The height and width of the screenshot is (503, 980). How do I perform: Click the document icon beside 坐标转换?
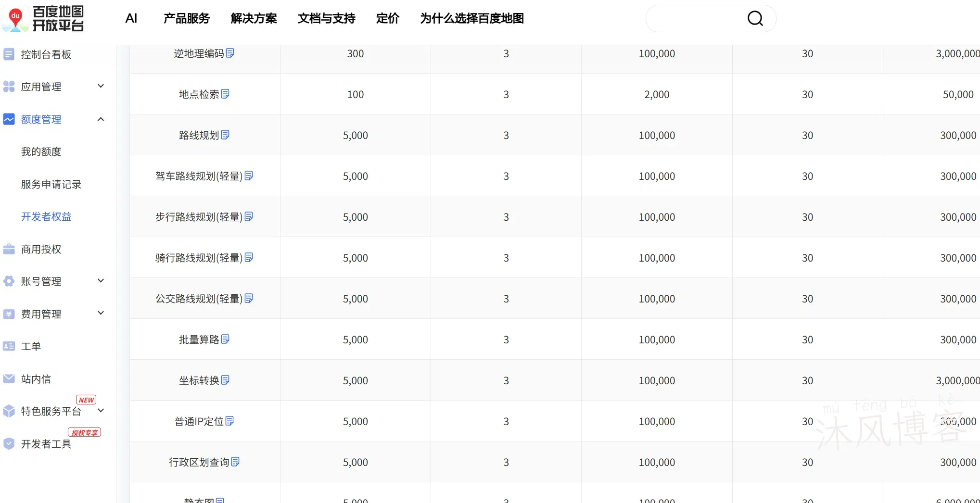click(225, 380)
